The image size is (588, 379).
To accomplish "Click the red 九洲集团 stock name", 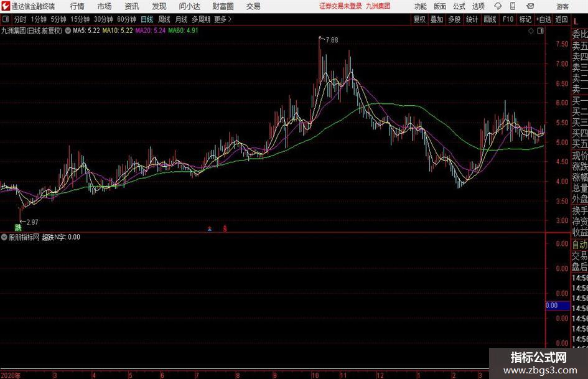I will [x=378, y=6].
